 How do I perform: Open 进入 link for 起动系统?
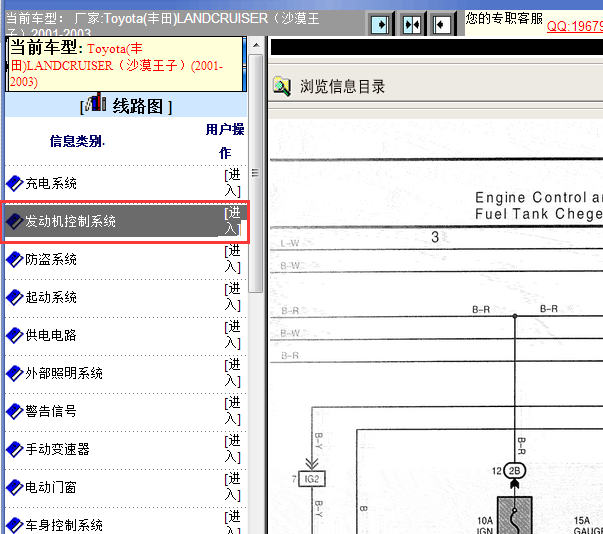(x=233, y=297)
